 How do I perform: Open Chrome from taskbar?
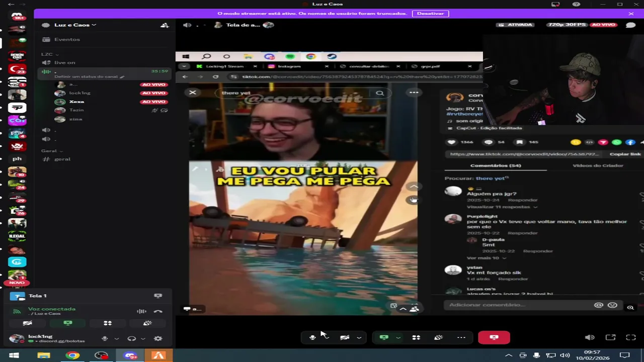coord(72,355)
